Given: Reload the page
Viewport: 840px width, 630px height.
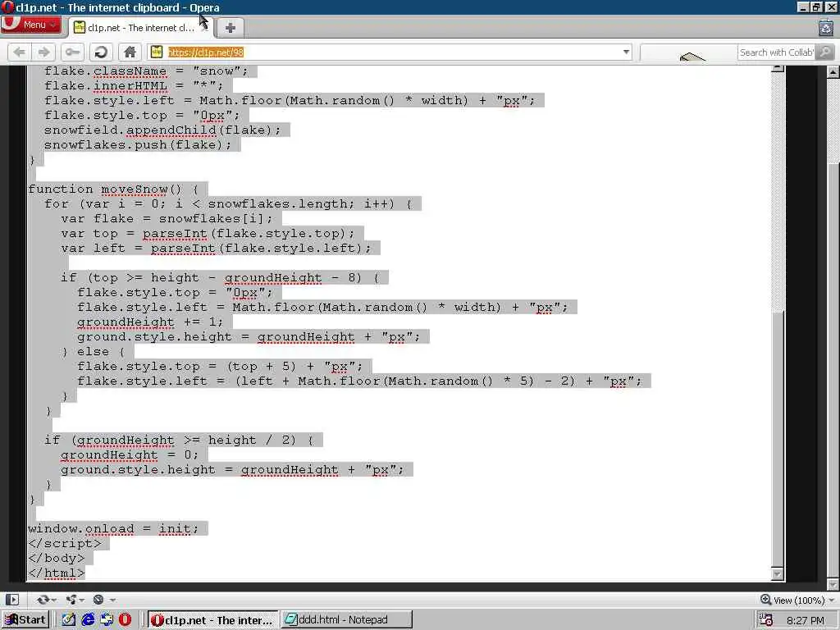Looking at the screenshot, I should pyautogui.click(x=101, y=52).
